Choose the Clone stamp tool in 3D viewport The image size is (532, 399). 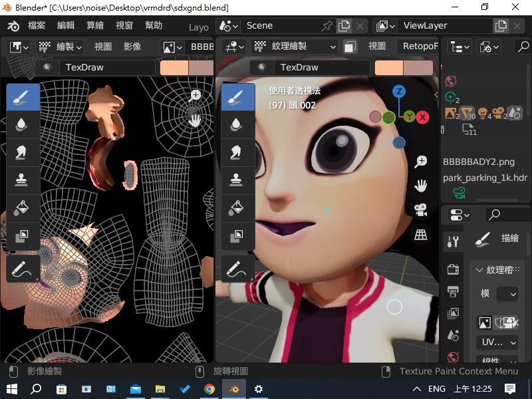click(237, 180)
